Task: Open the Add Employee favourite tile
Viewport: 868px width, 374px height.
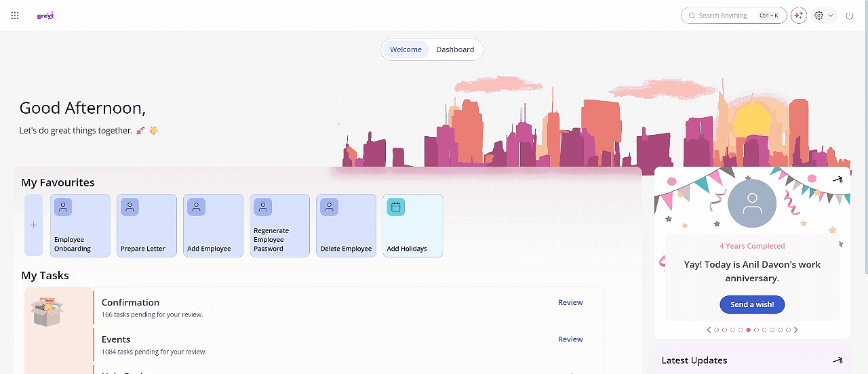Action: coord(213,226)
